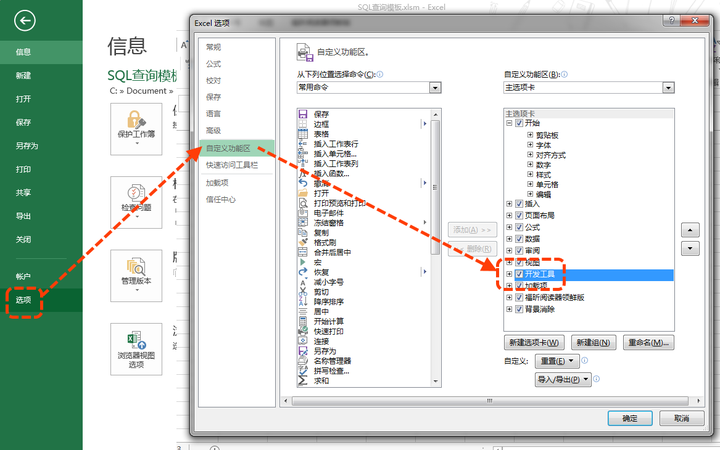Select the 表格 table command icon
Image resolution: width=720 pixels, height=450 pixels.
coord(303,134)
